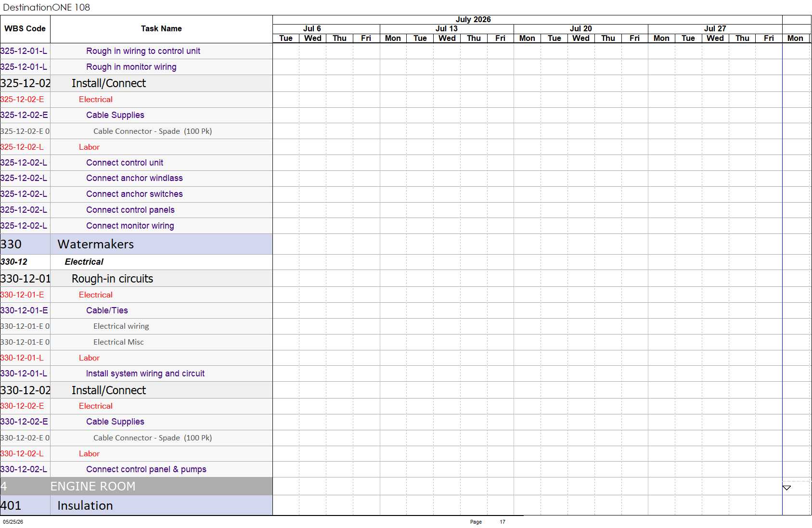812x528 pixels.
Task: Select 'Rough in monitor wiring' task
Action: tap(136, 67)
